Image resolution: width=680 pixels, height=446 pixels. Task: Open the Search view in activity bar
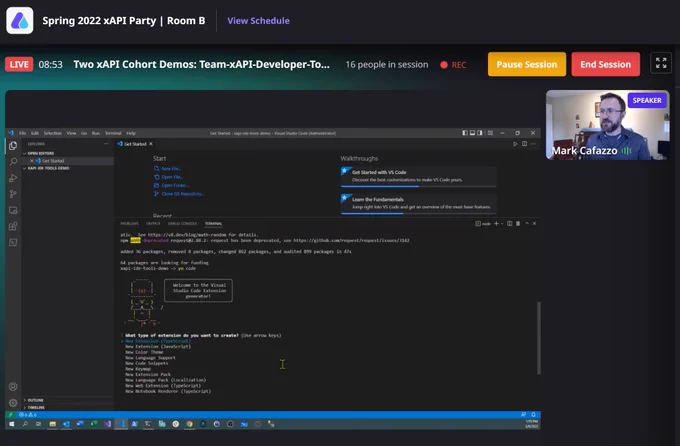[x=13, y=162]
